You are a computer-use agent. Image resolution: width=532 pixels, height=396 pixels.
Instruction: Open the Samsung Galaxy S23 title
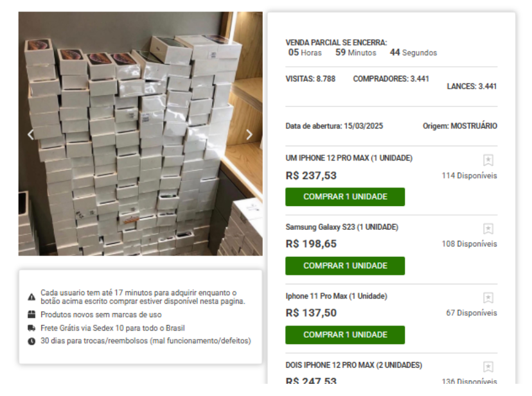pyautogui.click(x=342, y=227)
